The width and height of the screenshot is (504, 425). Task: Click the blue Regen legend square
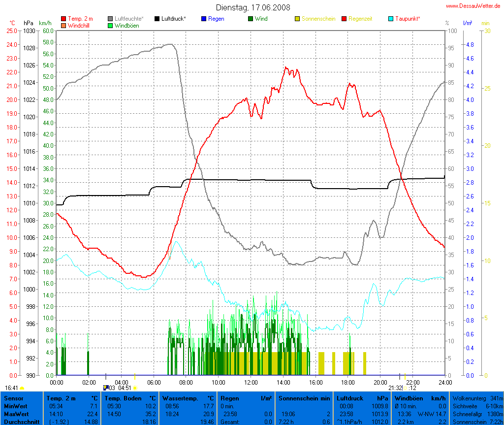pos(204,19)
